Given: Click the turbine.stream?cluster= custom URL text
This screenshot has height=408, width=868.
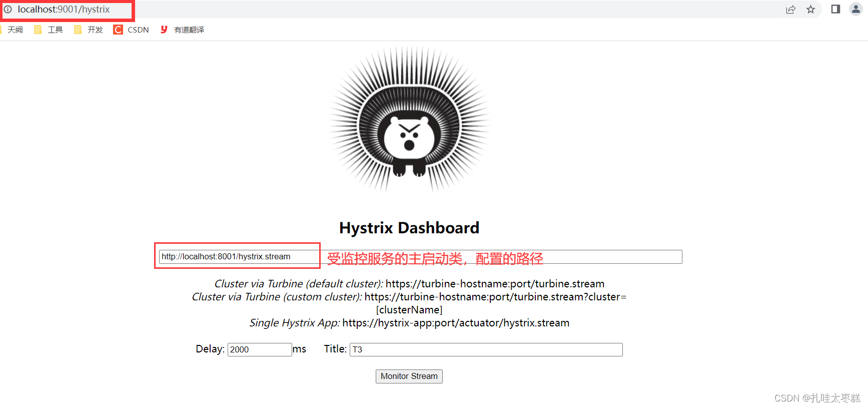Looking at the screenshot, I should [x=495, y=297].
